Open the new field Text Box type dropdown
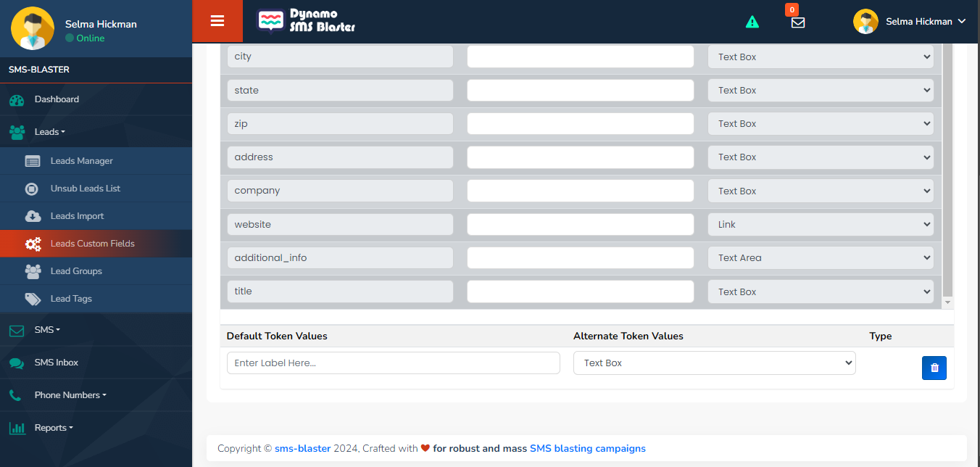The height and width of the screenshot is (467, 980). [x=715, y=363]
